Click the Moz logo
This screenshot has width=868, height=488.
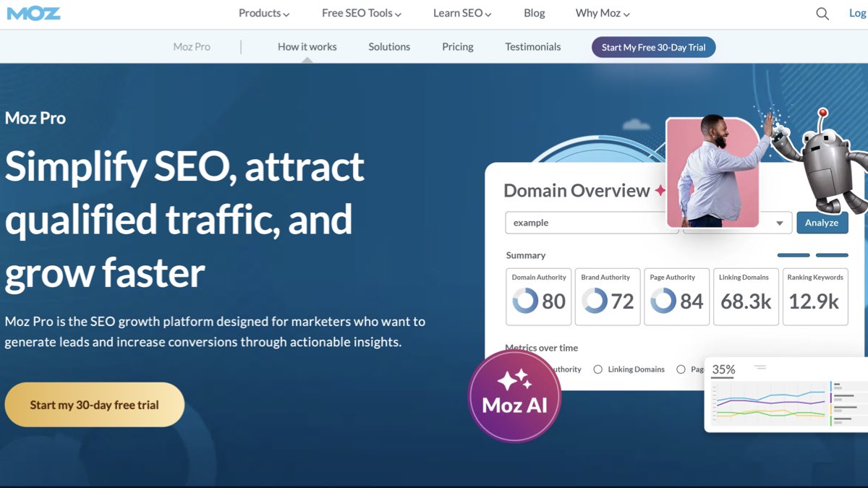(x=33, y=12)
